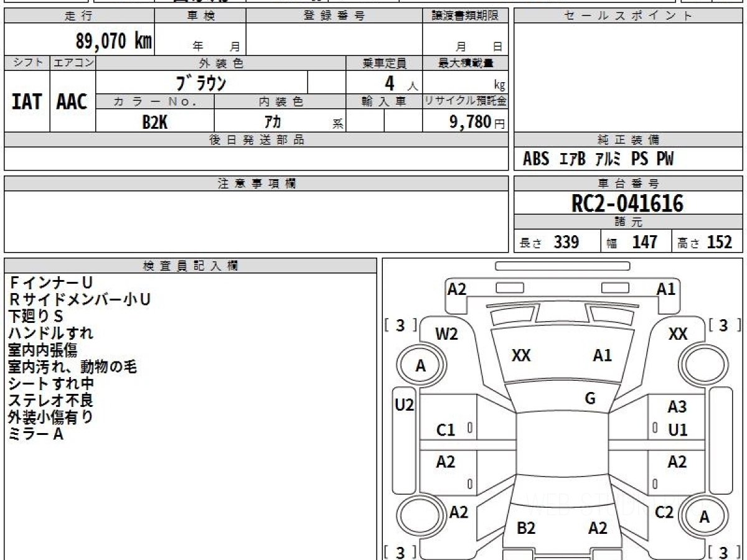Click the W2 mark on the left fender
The width and height of the screenshot is (747, 560).
[446, 334]
